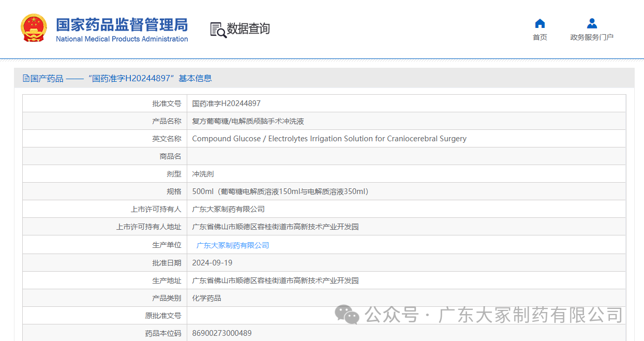The image size is (644, 341).
Task: Click the person icon above 政务服务门户
Action: point(592,24)
